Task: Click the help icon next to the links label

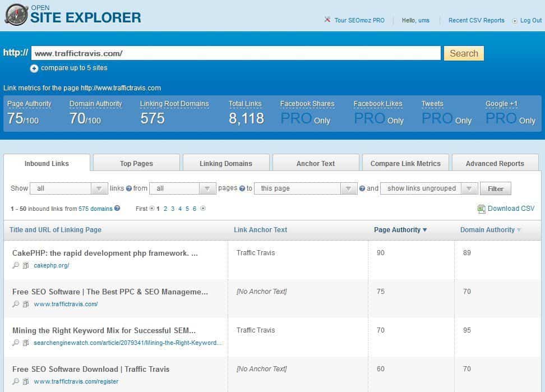Action: click(x=129, y=188)
